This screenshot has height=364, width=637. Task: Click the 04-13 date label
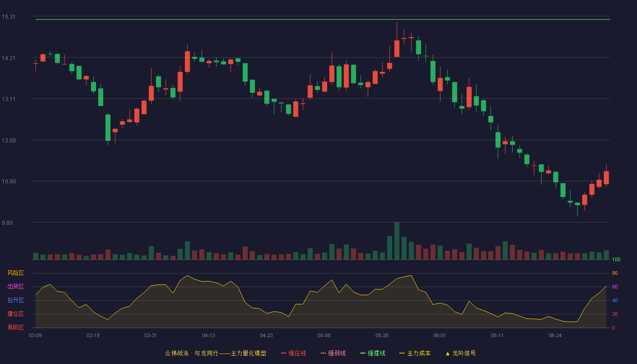[x=208, y=335]
